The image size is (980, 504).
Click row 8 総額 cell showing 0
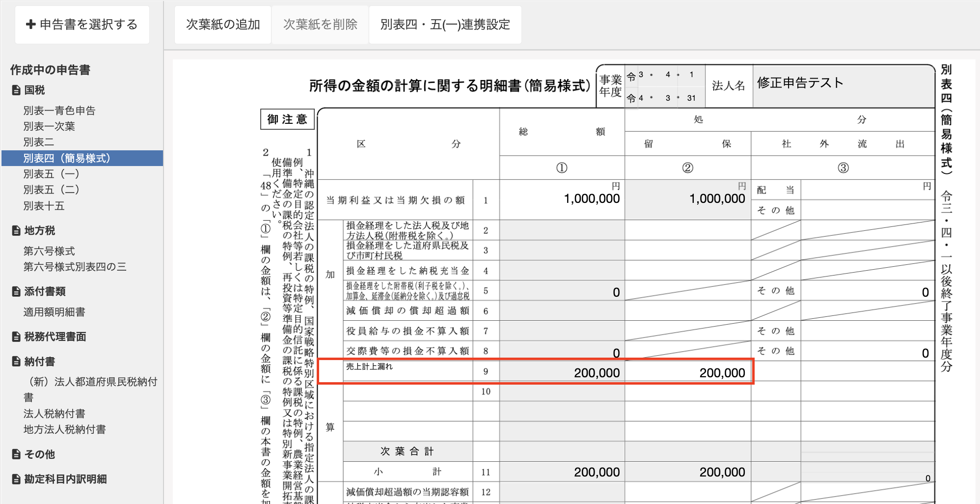[562, 351]
